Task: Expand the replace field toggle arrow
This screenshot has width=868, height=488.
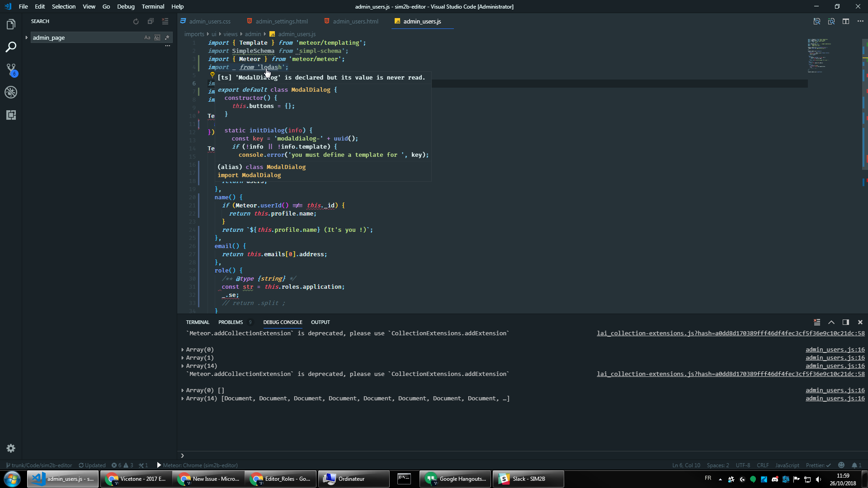Action: pos(27,38)
